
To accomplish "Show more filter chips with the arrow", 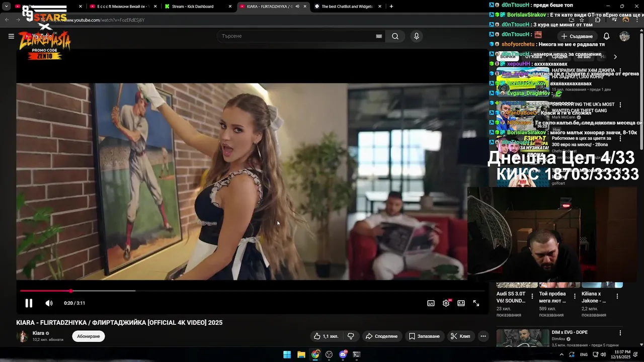I will click(x=615, y=57).
